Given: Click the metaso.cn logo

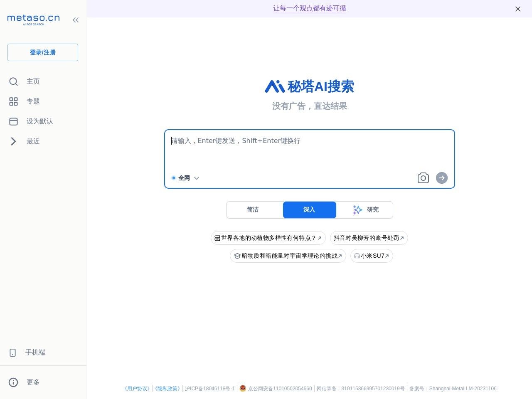Looking at the screenshot, I should pyautogui.click(x=33, y=20).
